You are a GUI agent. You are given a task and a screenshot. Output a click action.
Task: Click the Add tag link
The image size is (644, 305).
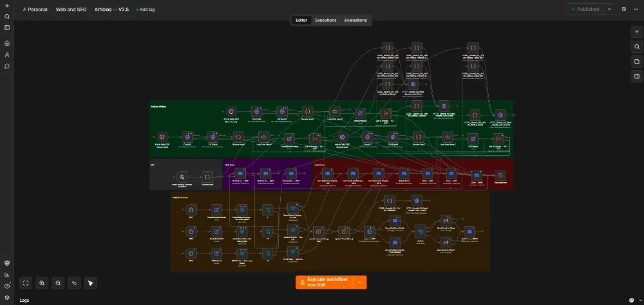146,10
